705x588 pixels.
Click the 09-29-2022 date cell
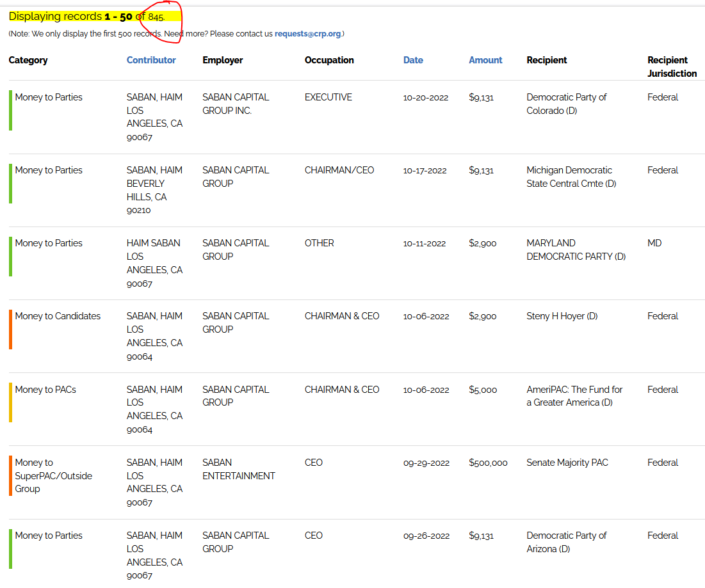click(426, 463)
